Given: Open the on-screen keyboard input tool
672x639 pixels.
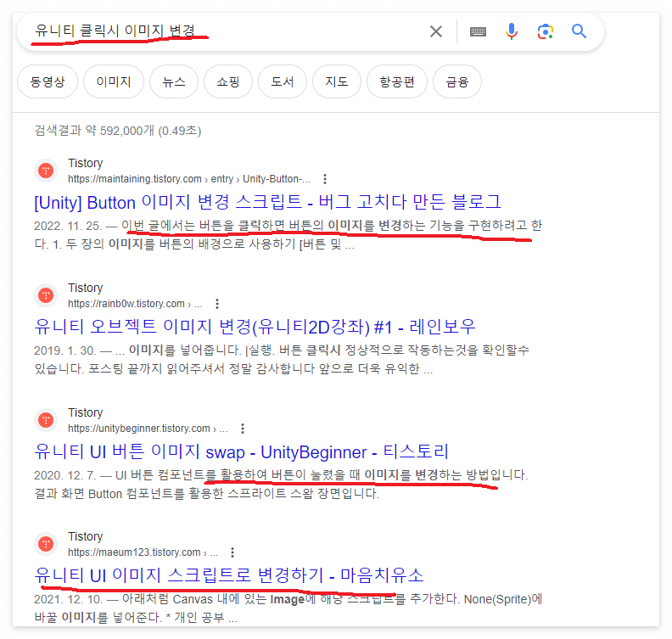Looking at the screenshot, I should click(478, 31).
